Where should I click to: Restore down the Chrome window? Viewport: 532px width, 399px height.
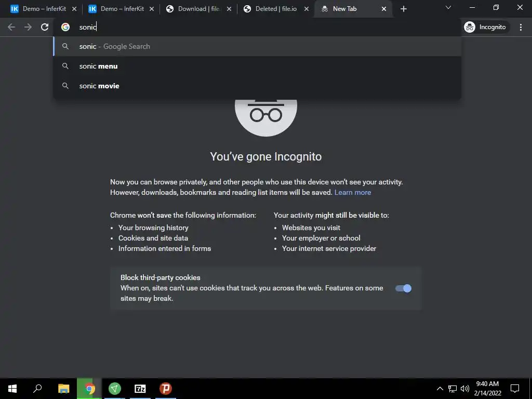(x=496, y=7)
